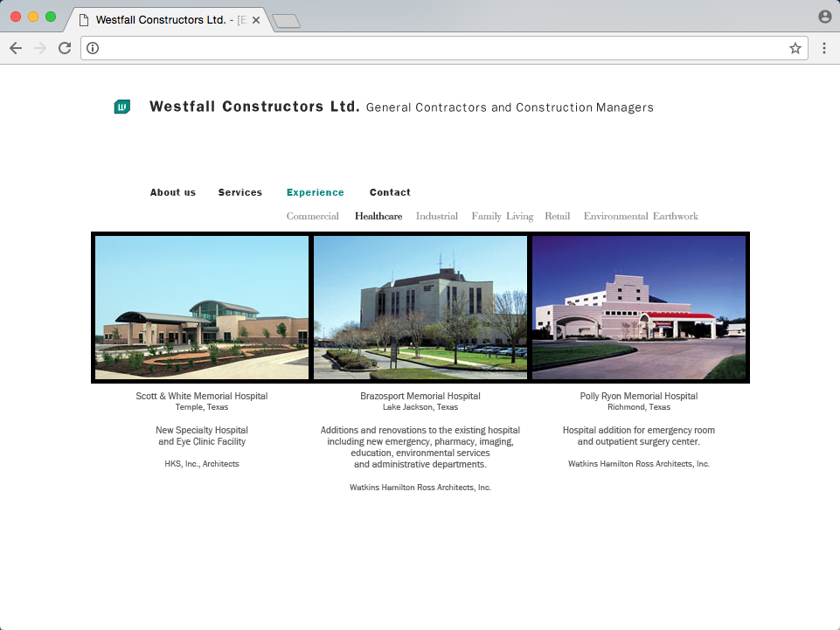Open the Contact menu

(x=390, y=192)
